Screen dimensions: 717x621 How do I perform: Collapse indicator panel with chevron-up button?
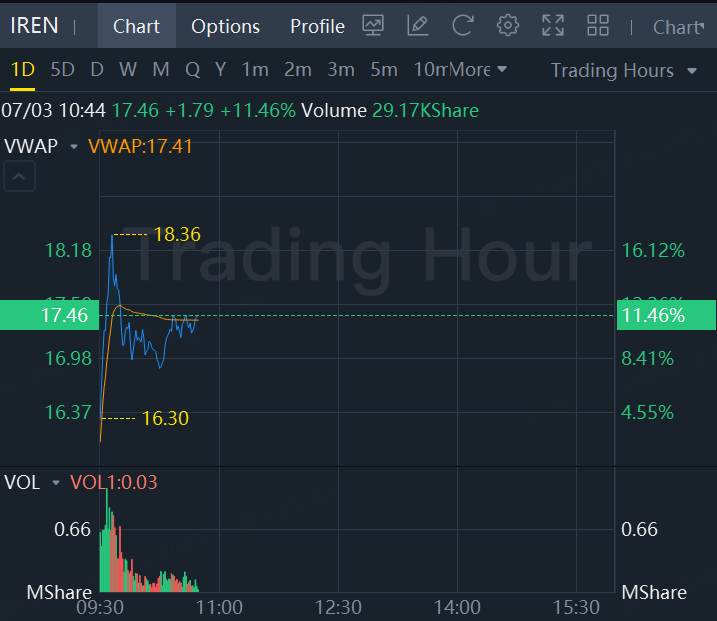20,178
